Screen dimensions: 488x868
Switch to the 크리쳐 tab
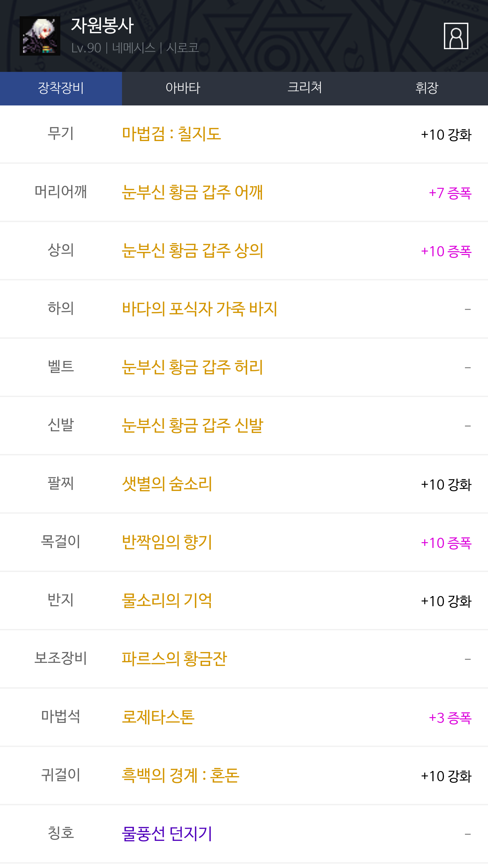pos(305,88)
